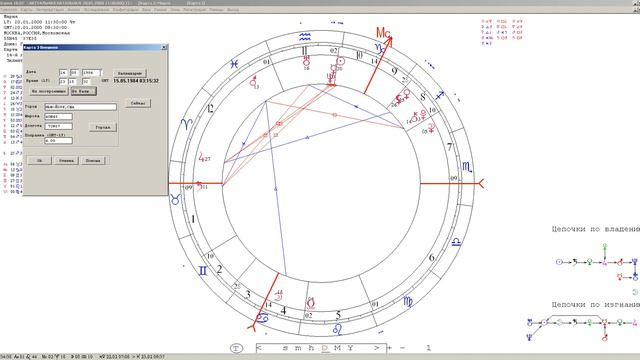
Task: Select the Jupiter planet symbol at 27 degrees
Action: (202, 157)
